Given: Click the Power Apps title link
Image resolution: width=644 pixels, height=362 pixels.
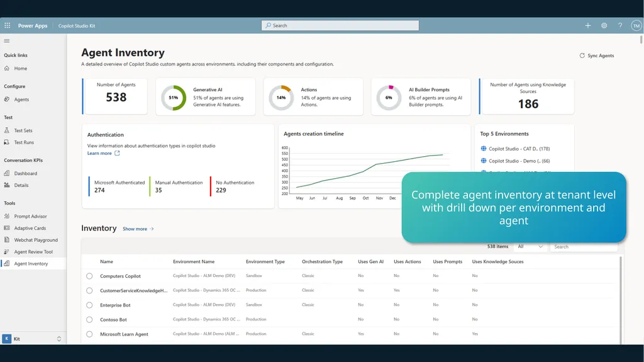Looking at the screenshot, I should coord(33,26).
